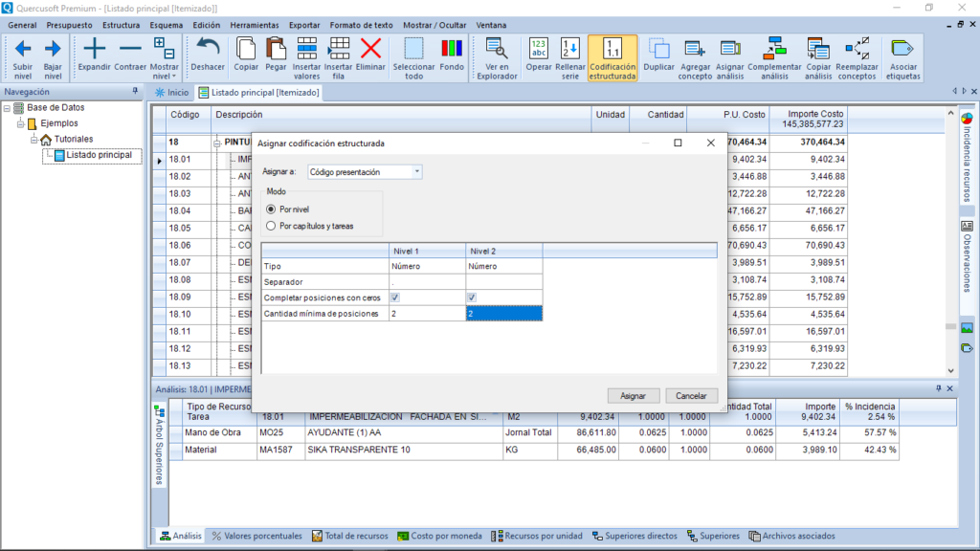Open the Fondo color tool
The image size is (980, 551).
452,55
